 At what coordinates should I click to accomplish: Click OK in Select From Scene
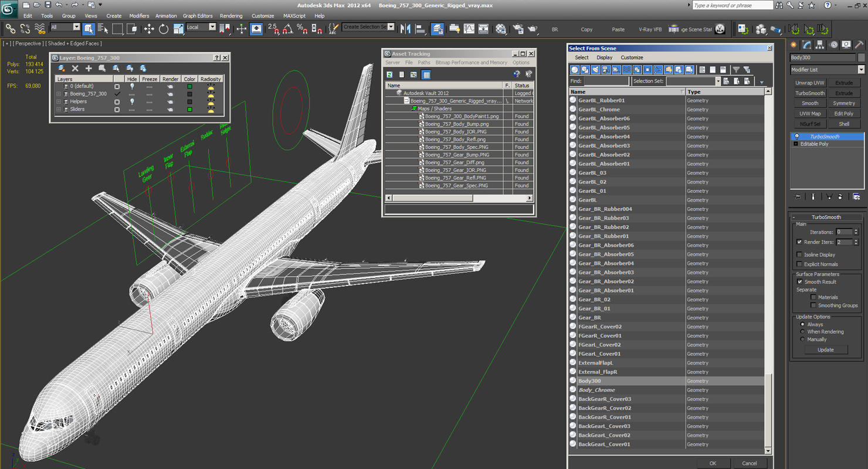click(713, 463)
